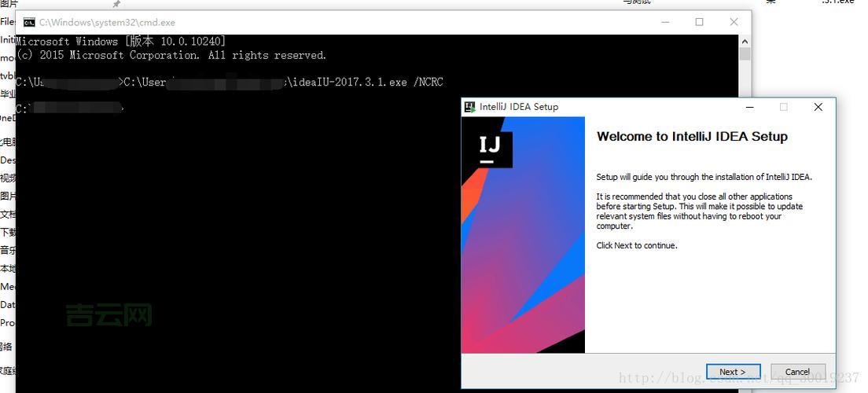
Task: Click the IntelliJ IDEA Setup title bar icon
Action: pyautogui.click(x=470, y=107)
